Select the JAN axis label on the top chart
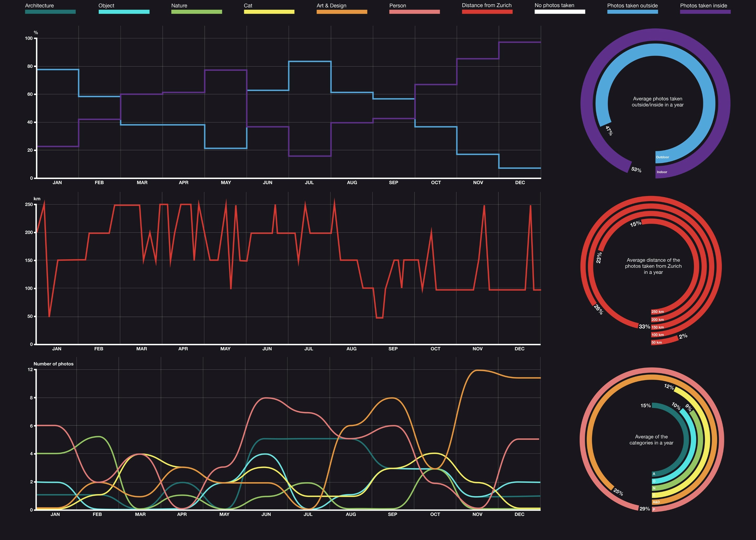Image resolution: width=756 pixels, height=540 pixels. click(x=57, y=182)
